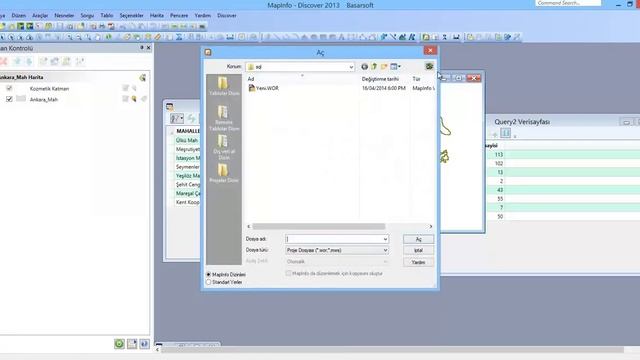Click the green icon at toolbar right end
This screenshot has width=640, height=360.
coord(429,67)
